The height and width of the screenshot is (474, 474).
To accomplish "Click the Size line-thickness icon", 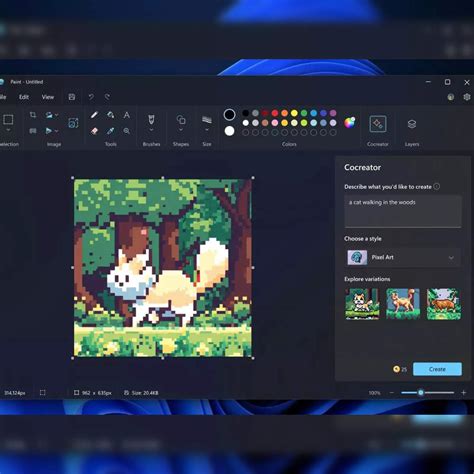I will tap(207, 119).
